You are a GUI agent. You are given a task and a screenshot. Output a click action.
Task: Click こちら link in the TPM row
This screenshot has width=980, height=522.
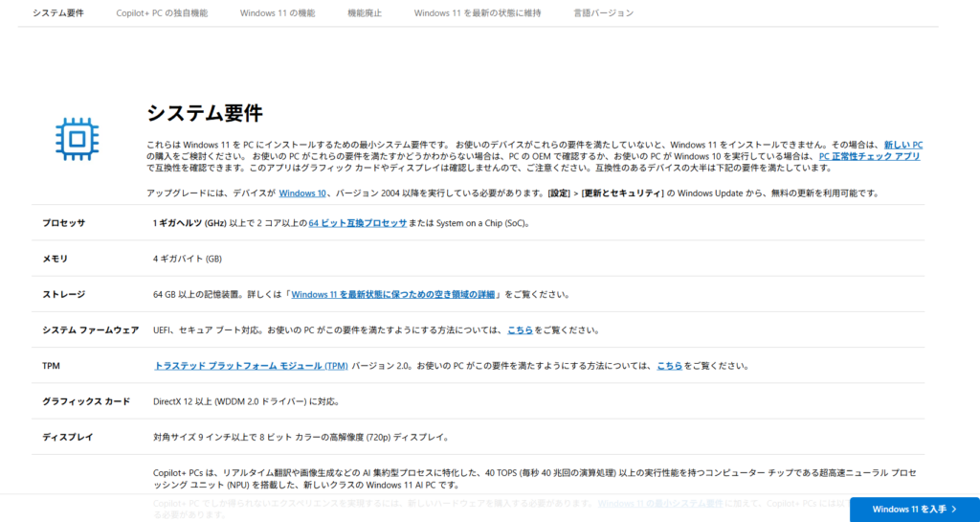pyautogui.click(x=669, y=365)
